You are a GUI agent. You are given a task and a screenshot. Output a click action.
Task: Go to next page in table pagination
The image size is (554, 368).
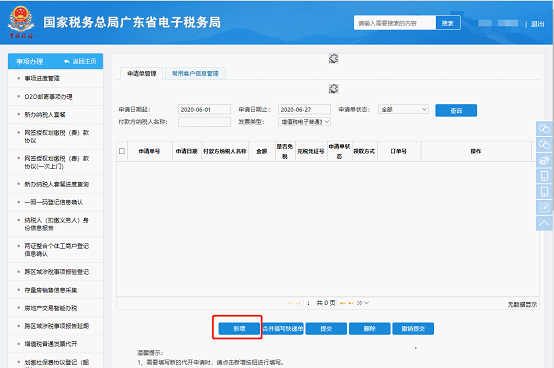point(342,303)
